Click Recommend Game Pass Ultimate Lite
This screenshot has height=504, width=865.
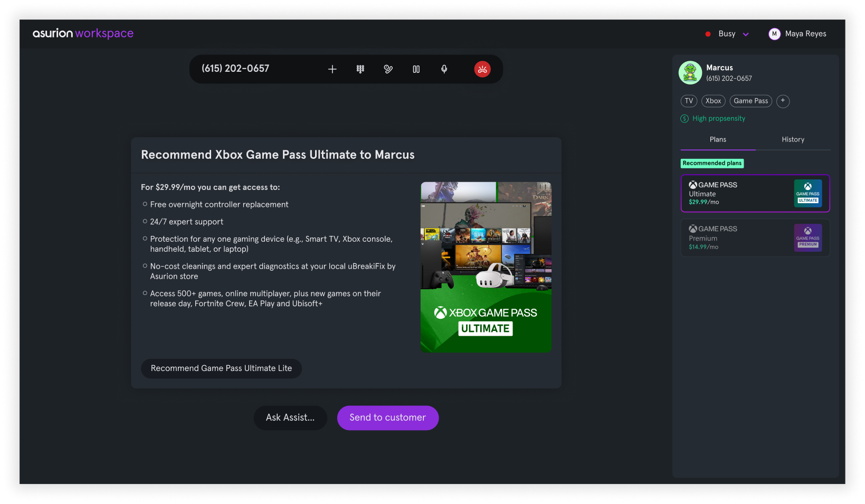click(221, 368)
